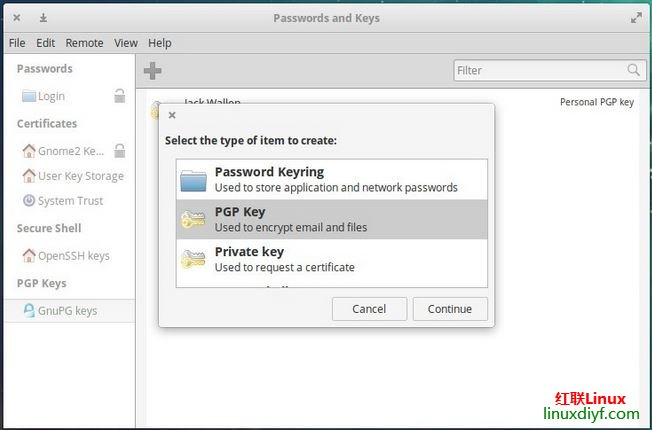Click the search magnifier icon in Filter
Screen dimensions: 652x430
pos(634,70)
